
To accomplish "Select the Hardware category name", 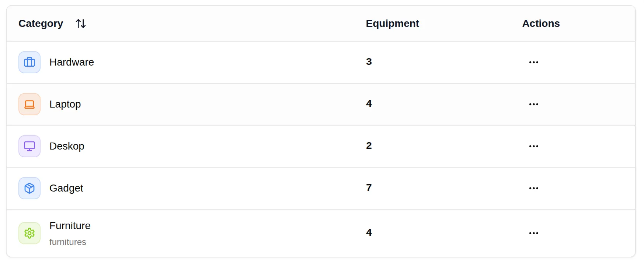I will point(72,62).
